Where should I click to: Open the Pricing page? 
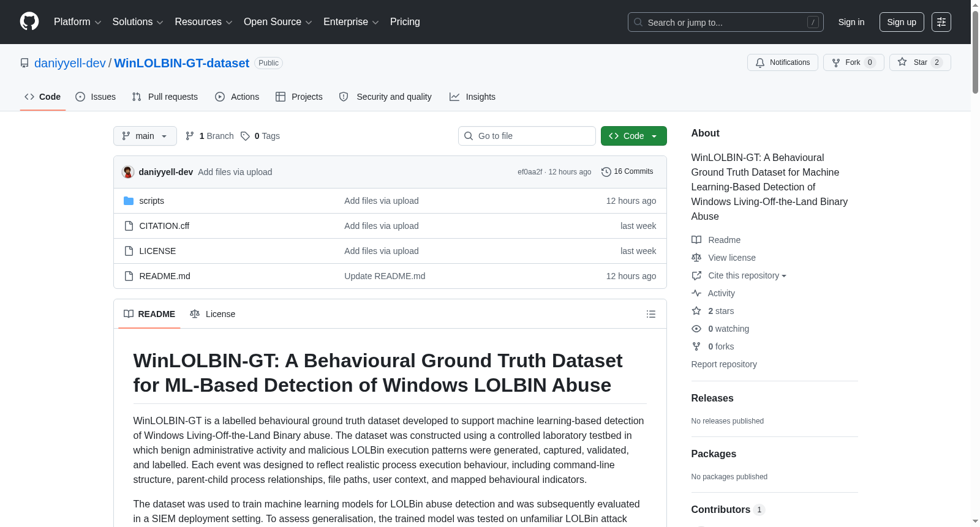(x=405, y=22)
